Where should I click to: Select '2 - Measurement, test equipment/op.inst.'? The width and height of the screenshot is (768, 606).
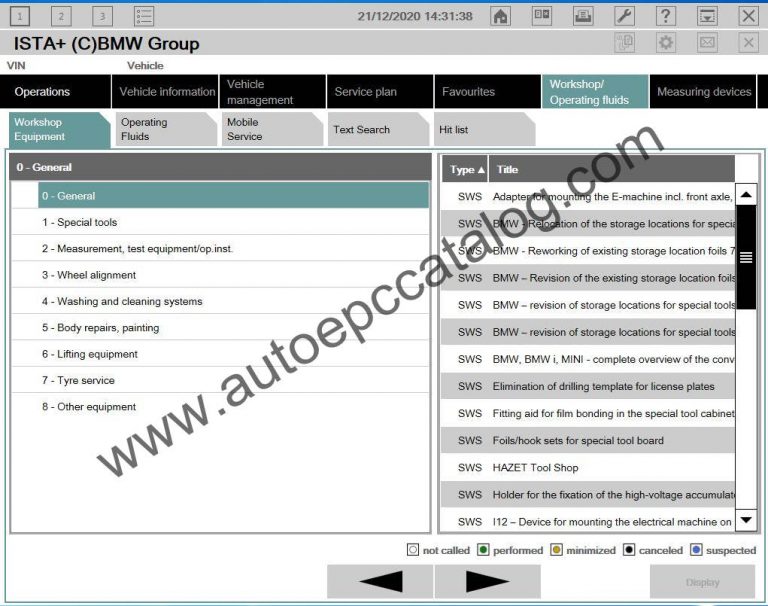(220, 248)
